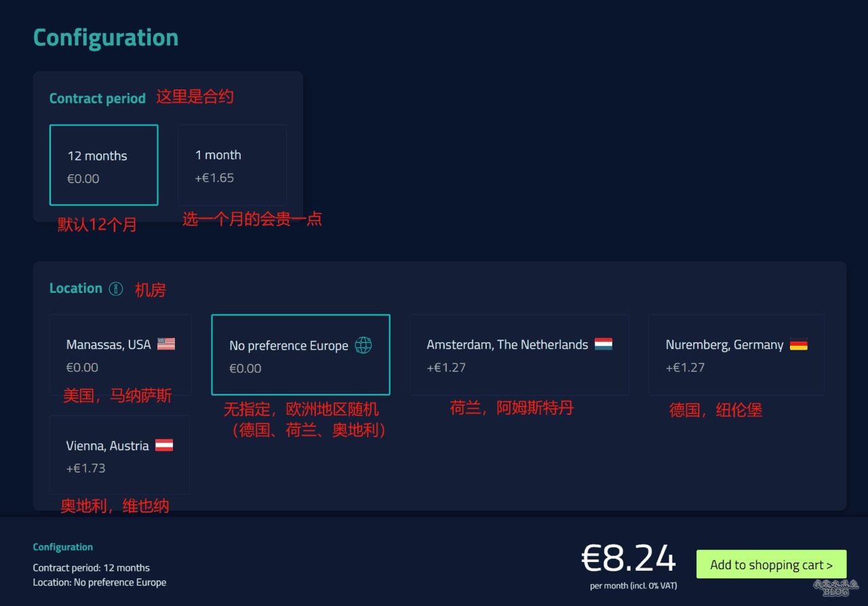Click the blog watermark logo

tap(835, 588)
